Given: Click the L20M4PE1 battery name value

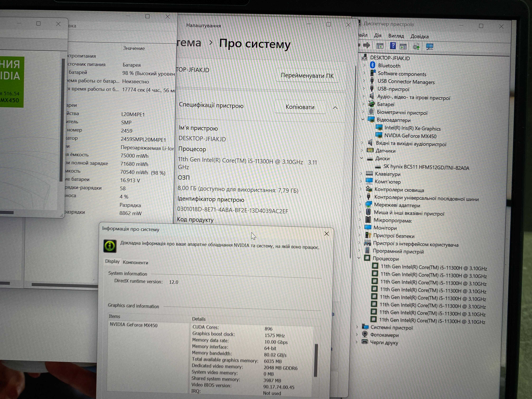Looking at the screenshot, I should tap(133, 114).
